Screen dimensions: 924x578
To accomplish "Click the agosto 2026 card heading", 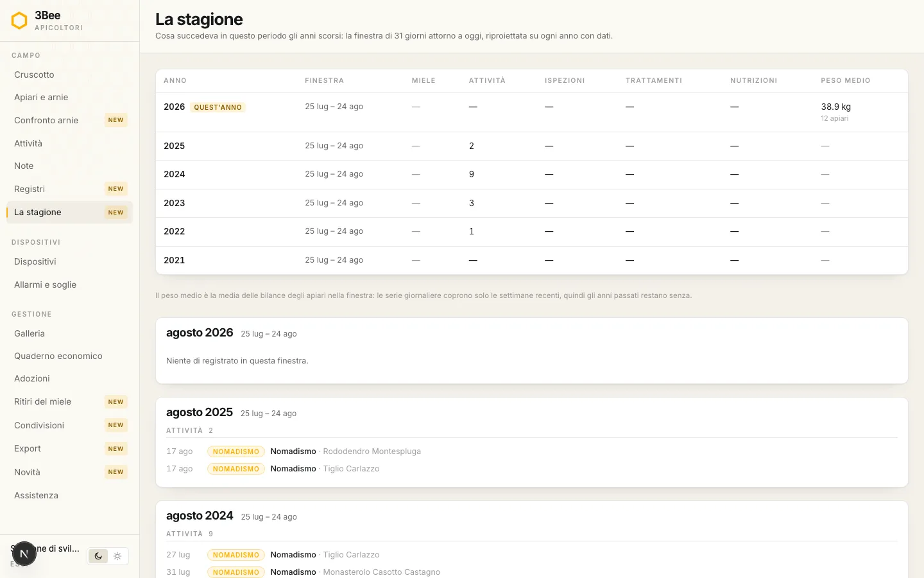I will pos(200,333).
